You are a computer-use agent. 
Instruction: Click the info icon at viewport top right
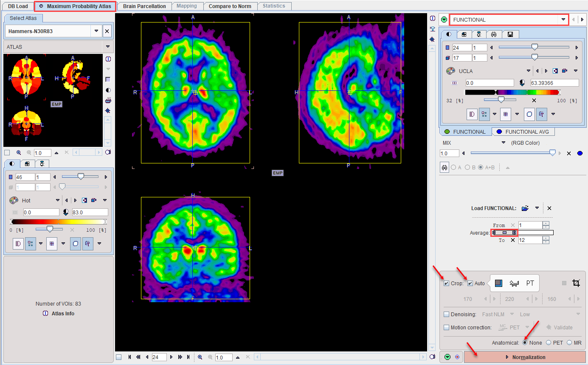click(x=432, y=19)
